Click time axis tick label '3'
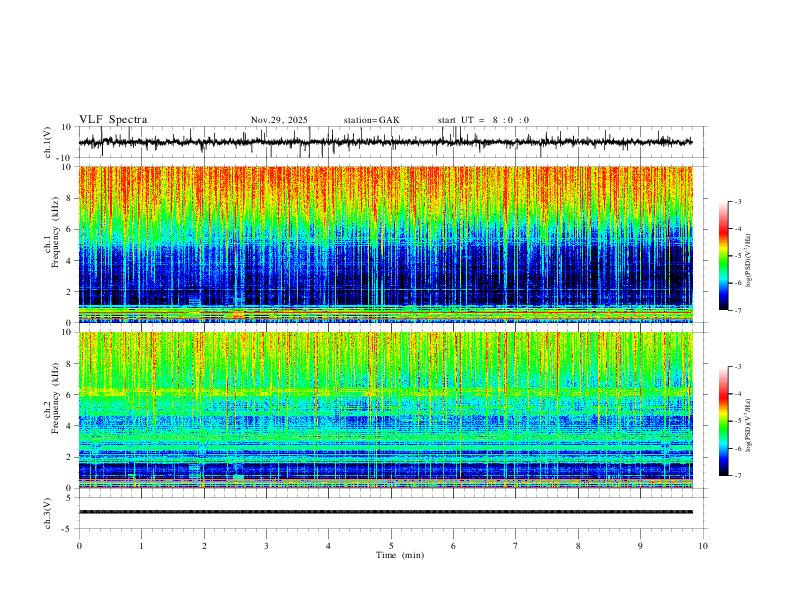This screenshot has width=792, height=612. pos(266,546)
